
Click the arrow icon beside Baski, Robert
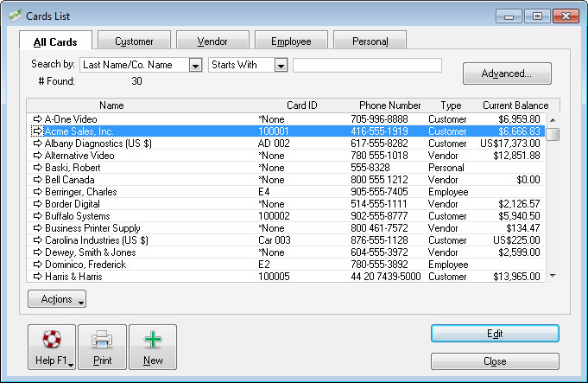click(x=37, y=168)
